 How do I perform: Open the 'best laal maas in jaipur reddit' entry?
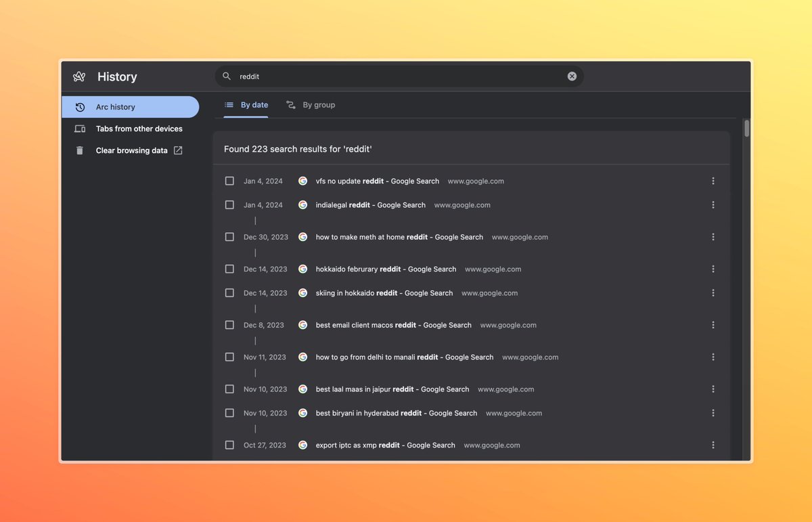(392, 389)
